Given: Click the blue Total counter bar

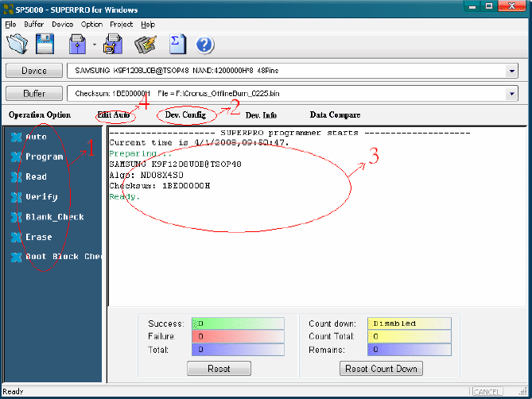Looking at the screenshot, I should [238, 350].
